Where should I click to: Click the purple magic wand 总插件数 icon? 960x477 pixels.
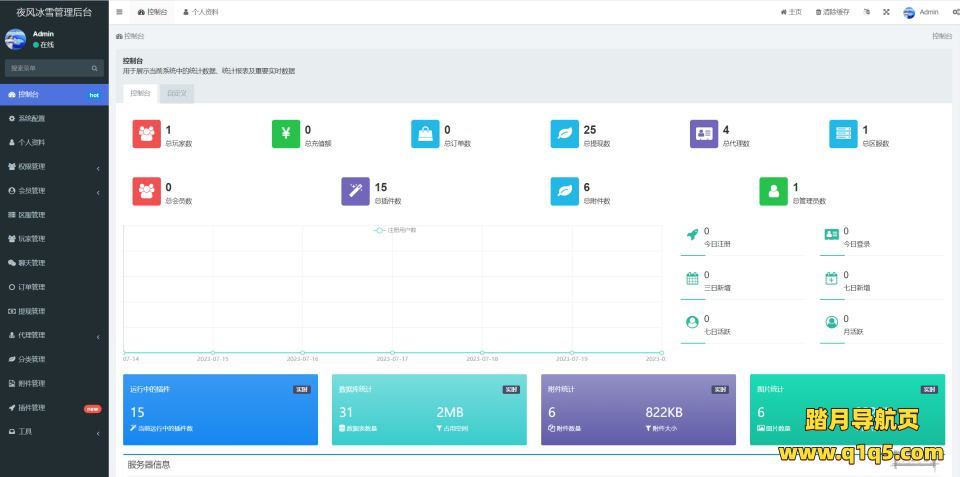356,191
